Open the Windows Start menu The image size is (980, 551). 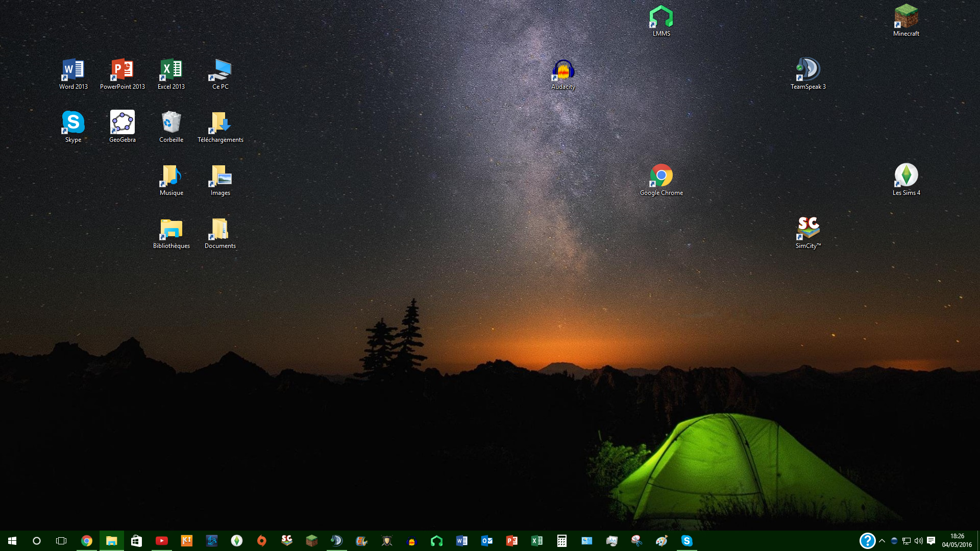click(x=12, y=541)
